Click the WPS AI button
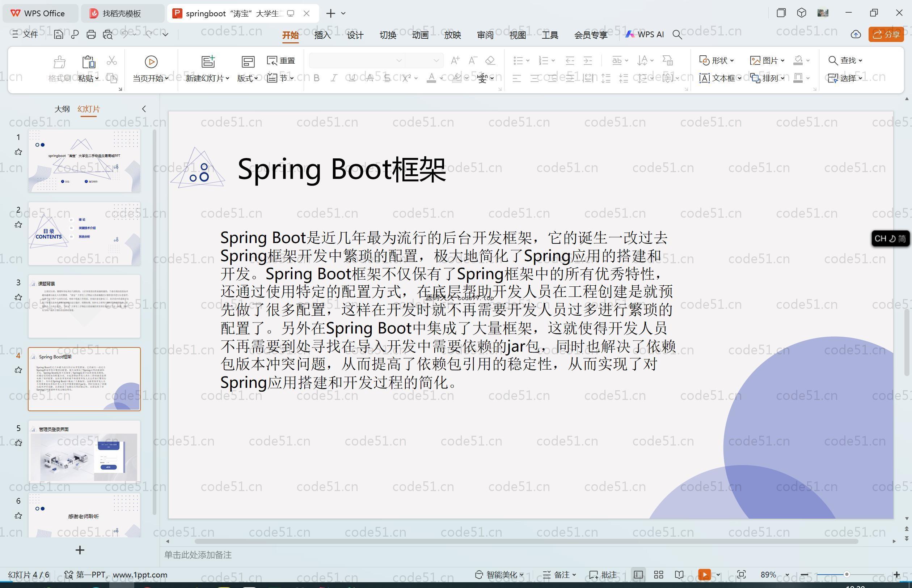 point(645,34)
